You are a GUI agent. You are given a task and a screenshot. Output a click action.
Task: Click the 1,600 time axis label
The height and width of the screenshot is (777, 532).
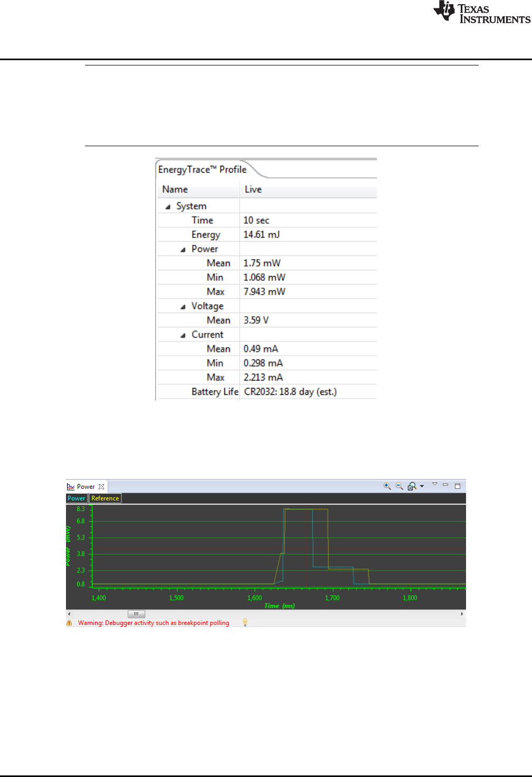coord(254,598)
